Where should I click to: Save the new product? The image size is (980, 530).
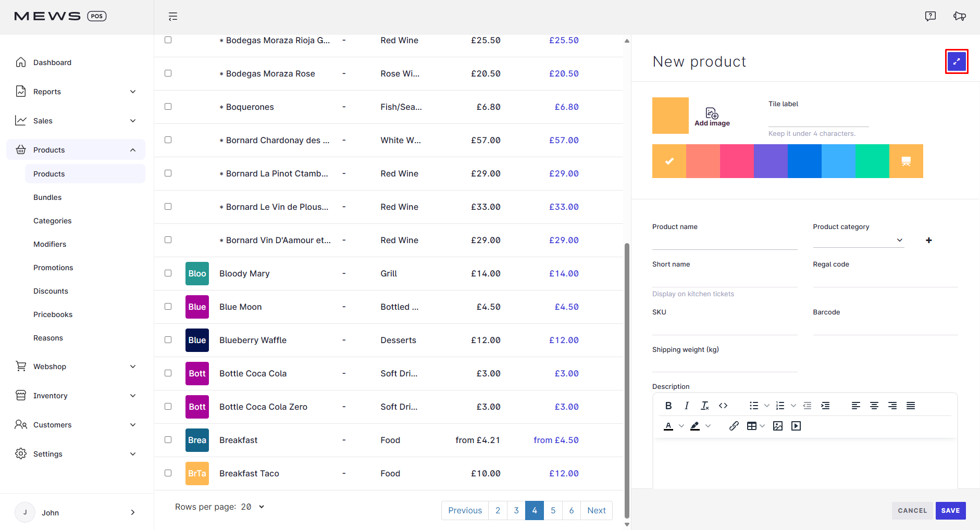point(950,511)
